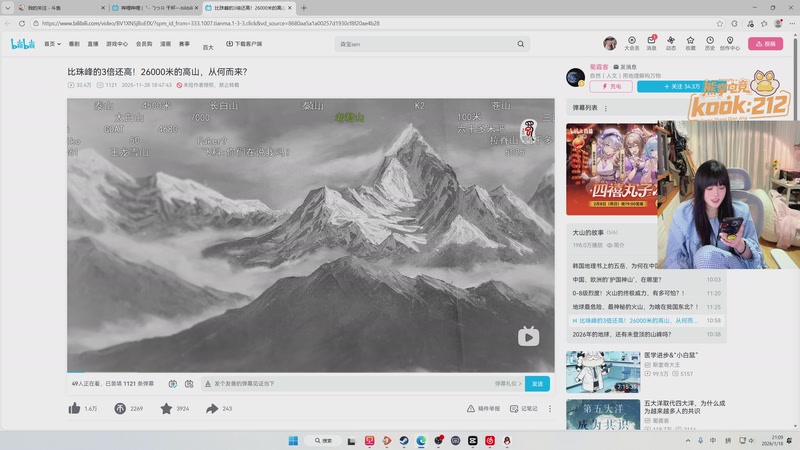Screen dimensions: 800x450
Task: Open the 会员购 navigation link
Action: tap(144, 44)
